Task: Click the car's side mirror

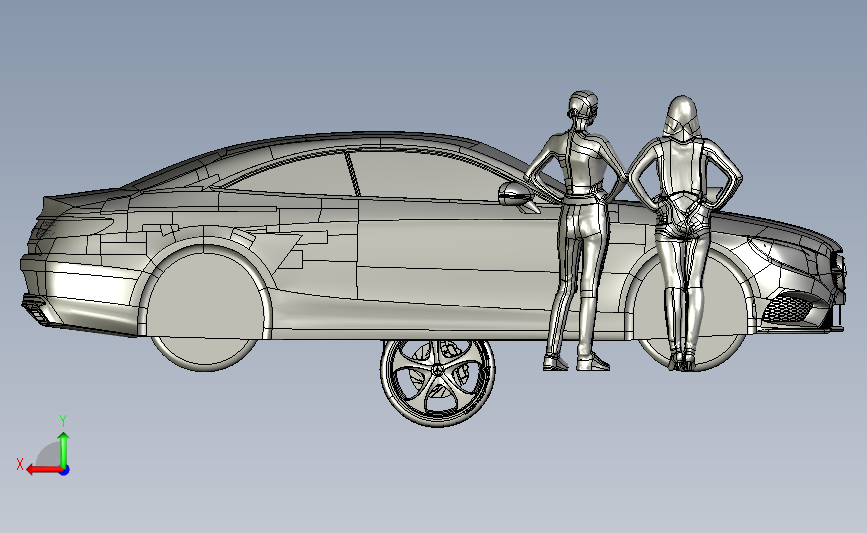Action: tap(519, 196)
